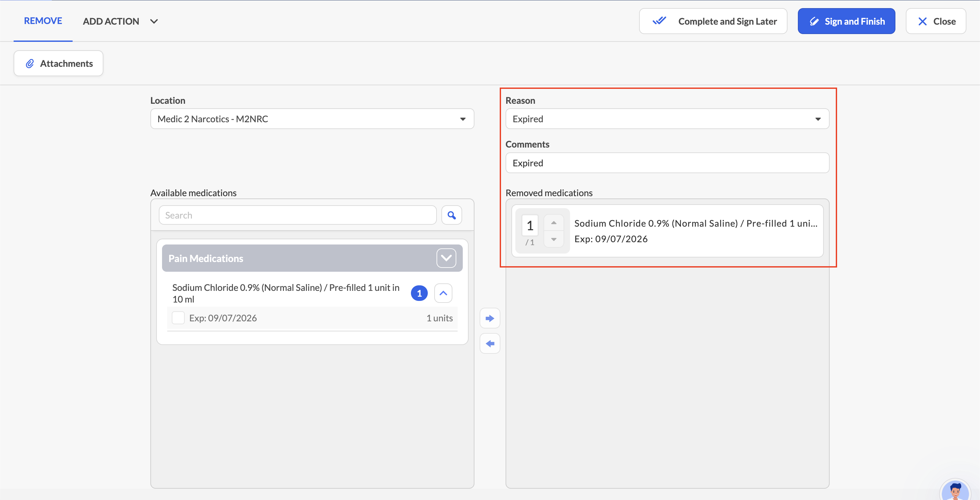Screen dimensions: 980x500
Task: Open the Reason dropdown
Action: click(x=667, y=119)
